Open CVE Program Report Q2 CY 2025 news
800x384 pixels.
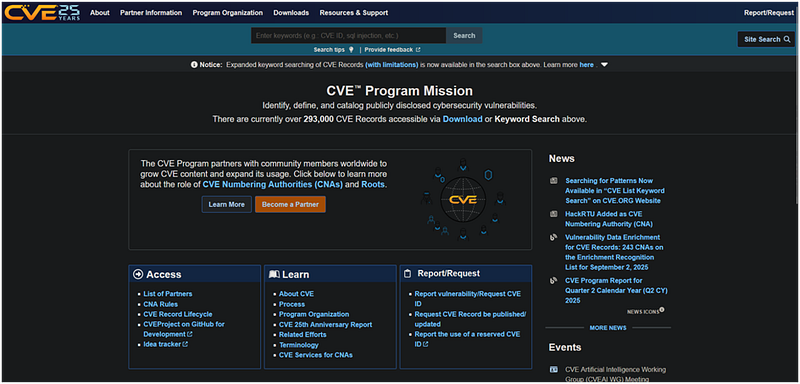pyautogui.click(x=616, y=290)
